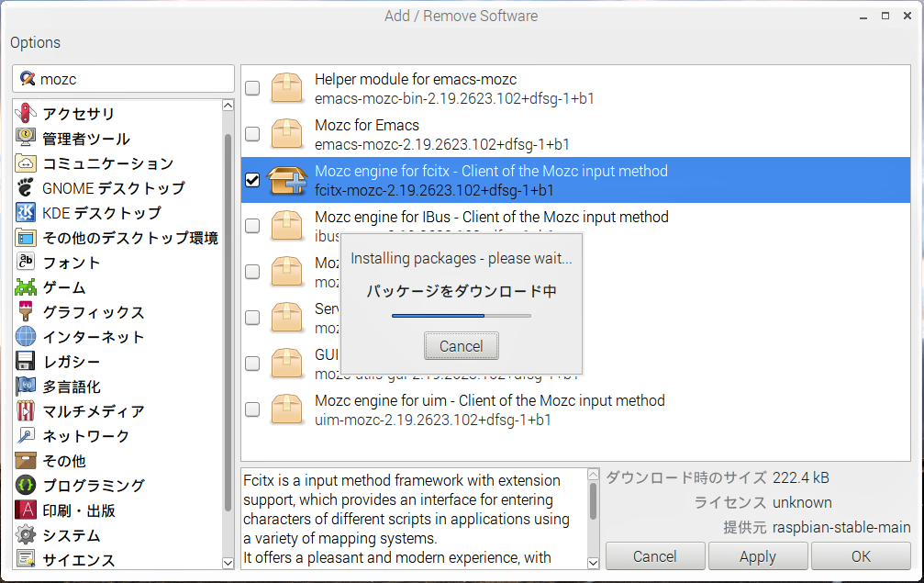
Task: Maximize the Add / Remove Software window
Action: (885, 16)
